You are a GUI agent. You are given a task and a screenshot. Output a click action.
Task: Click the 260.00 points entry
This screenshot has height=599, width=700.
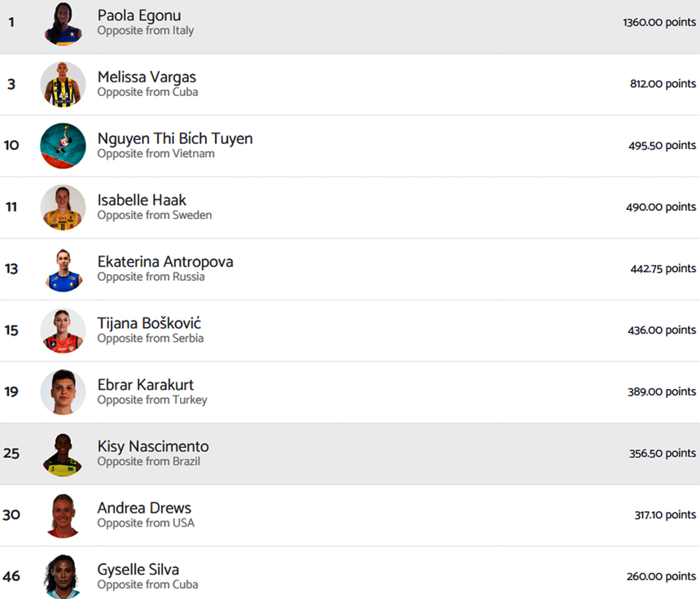click(661, 576)
